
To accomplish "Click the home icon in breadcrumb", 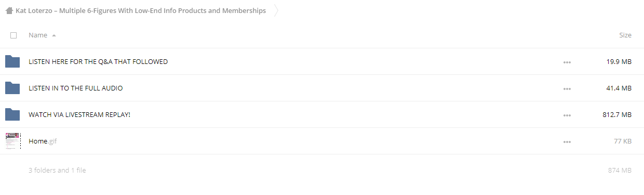I will [9, 10].
